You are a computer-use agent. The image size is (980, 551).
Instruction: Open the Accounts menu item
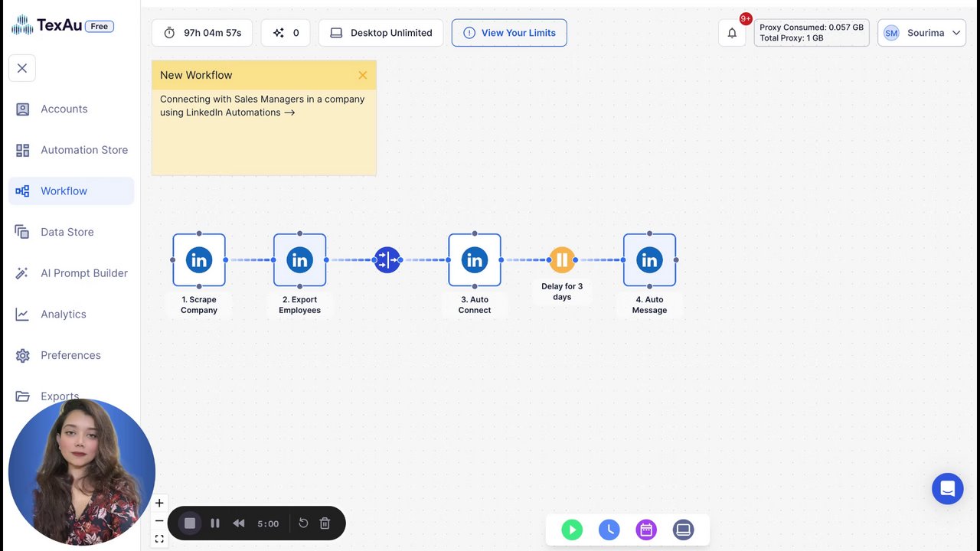coord(71,109)
